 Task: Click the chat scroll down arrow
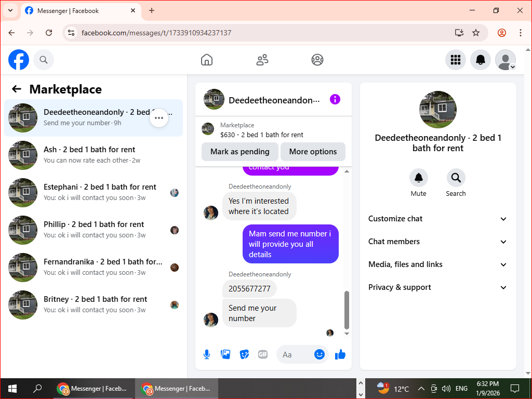point(347,334)
